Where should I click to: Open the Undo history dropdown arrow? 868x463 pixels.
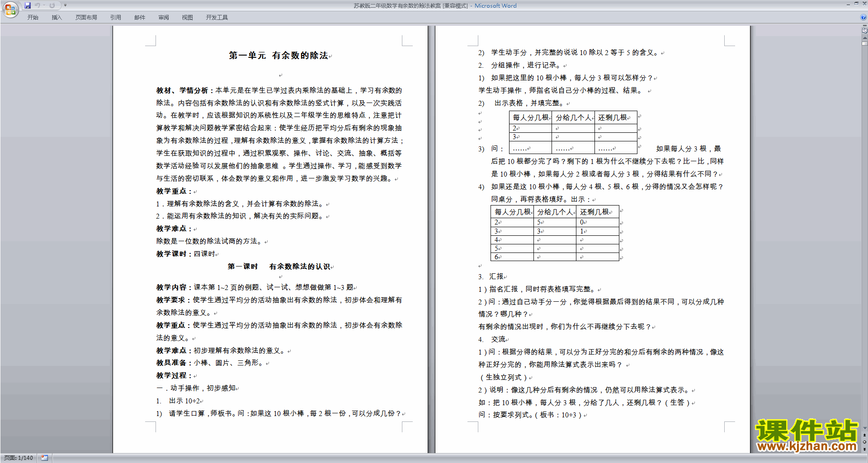(44, 5)
